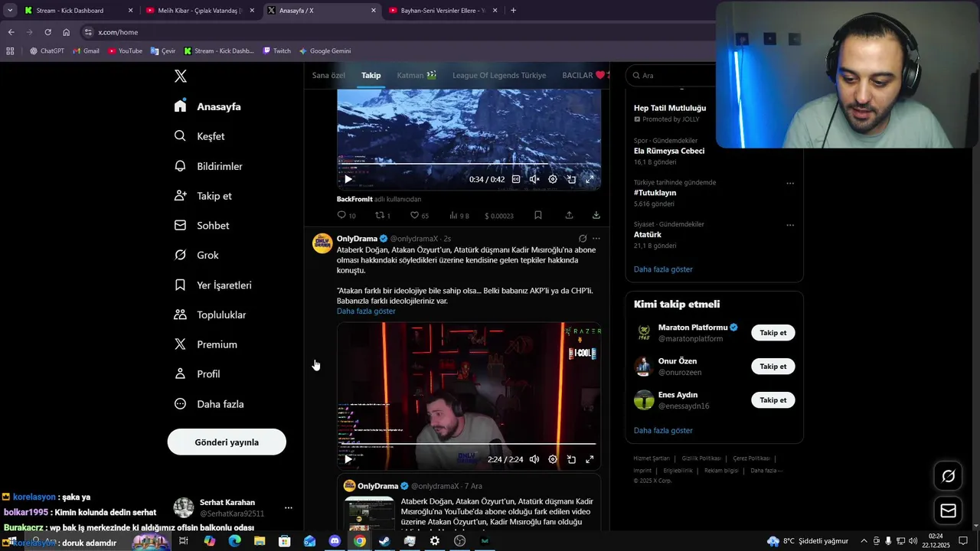Play the OnlyDrama 2:24 video
Screen dimensions: 980x551
pyautogui.click(x=348, y=459)
